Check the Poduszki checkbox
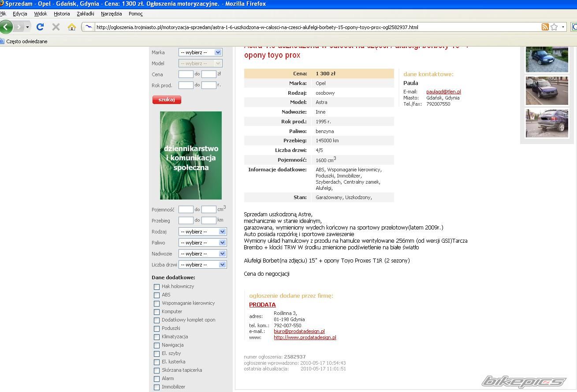Screen dimensions: 577x392 click(x=156, y=329)
